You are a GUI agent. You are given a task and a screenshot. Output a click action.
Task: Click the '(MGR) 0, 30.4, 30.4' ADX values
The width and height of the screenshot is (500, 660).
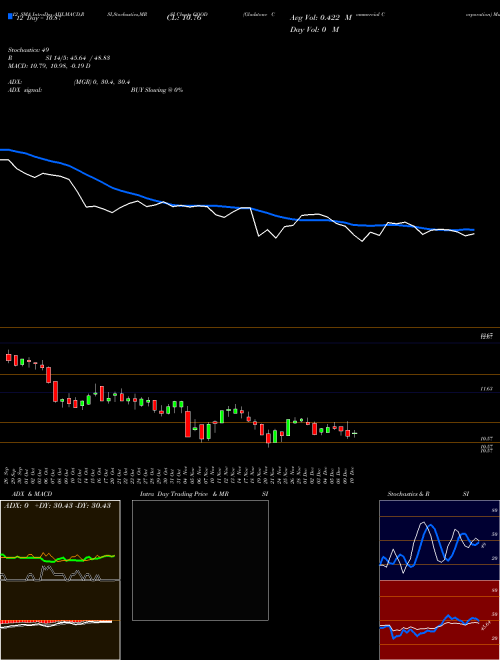point(102,82)
